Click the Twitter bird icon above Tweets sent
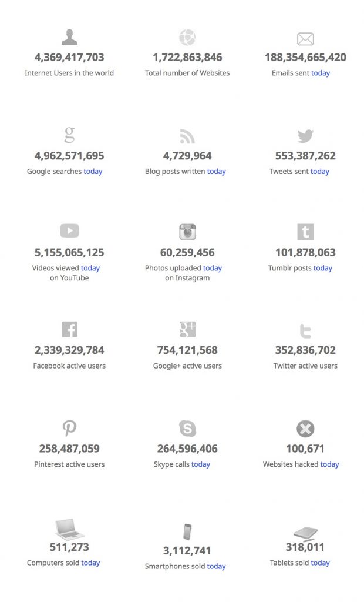The image size is (364, 602). 305,136
